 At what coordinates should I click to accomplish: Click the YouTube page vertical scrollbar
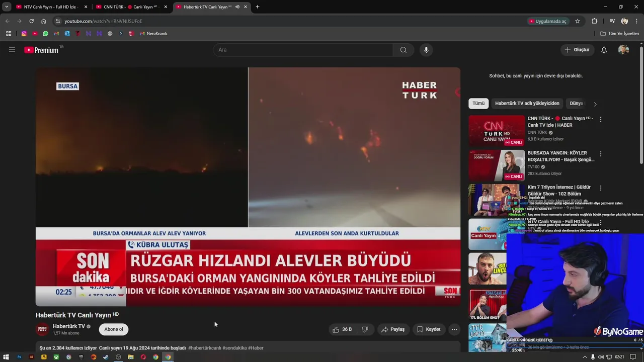pyautogui.click(x=641, y=105)
